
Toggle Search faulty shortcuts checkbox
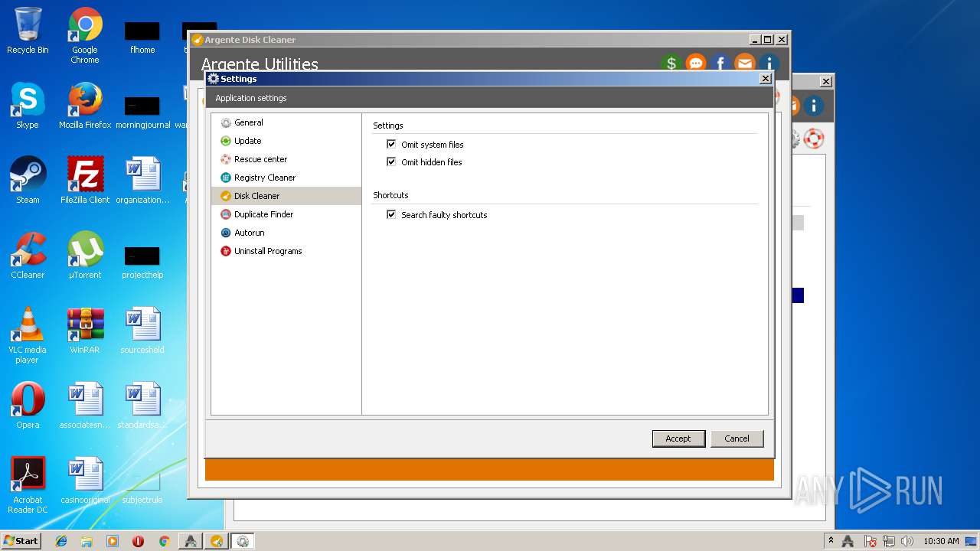click(x=391, y=214)
